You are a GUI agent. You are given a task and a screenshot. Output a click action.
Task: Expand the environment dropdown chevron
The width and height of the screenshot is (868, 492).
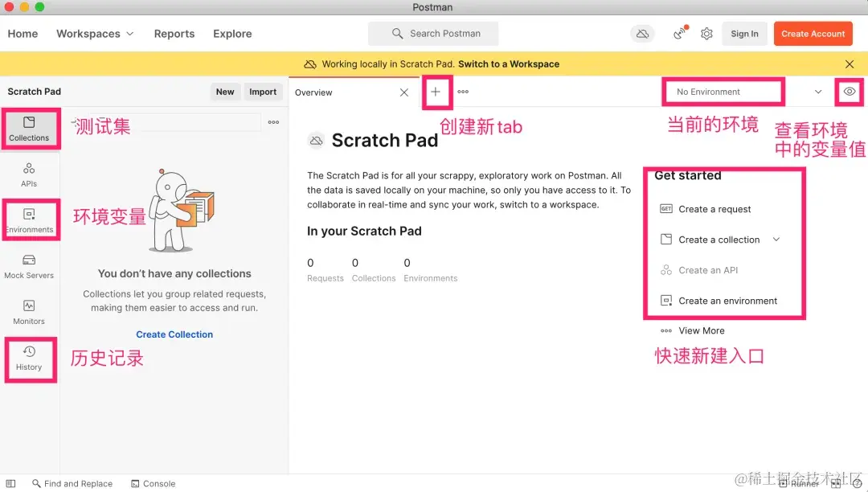[817, 92]
